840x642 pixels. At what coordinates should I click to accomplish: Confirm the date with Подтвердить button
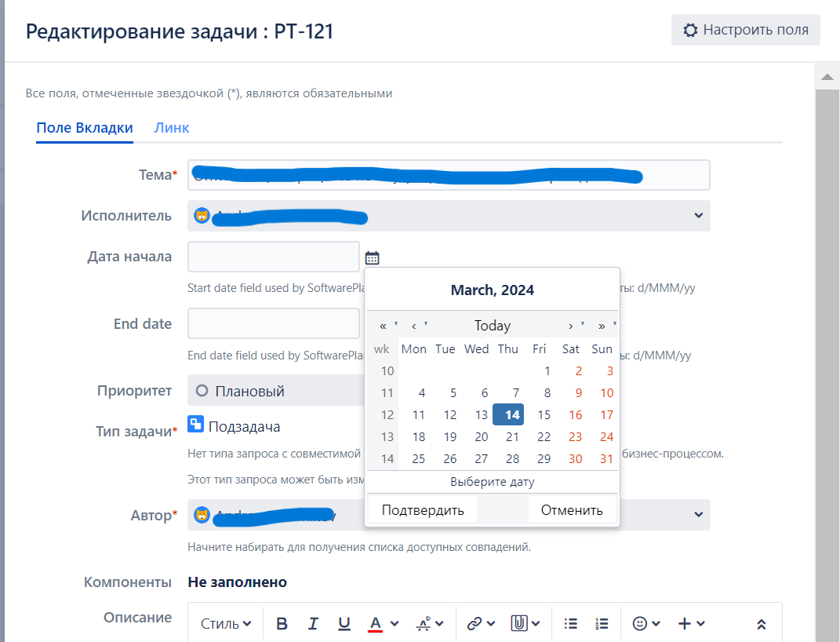[422, 509]
